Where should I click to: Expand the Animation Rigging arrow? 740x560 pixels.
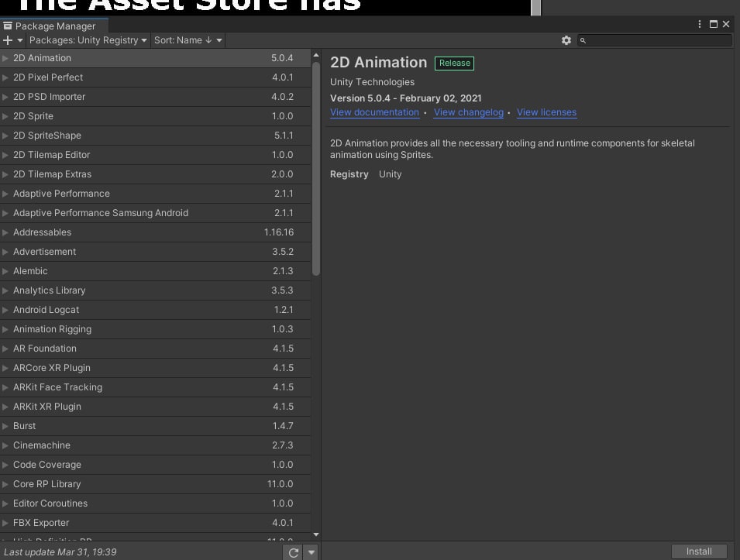click(x=5, y=329)
